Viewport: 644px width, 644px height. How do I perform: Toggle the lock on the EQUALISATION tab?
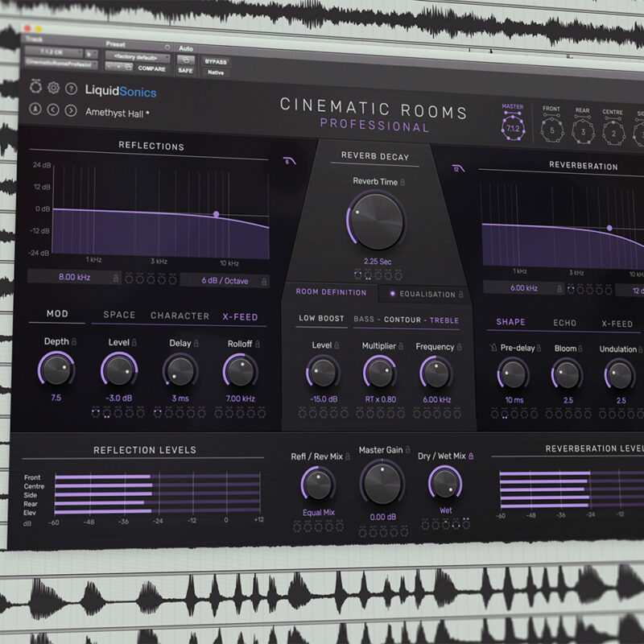460,294
